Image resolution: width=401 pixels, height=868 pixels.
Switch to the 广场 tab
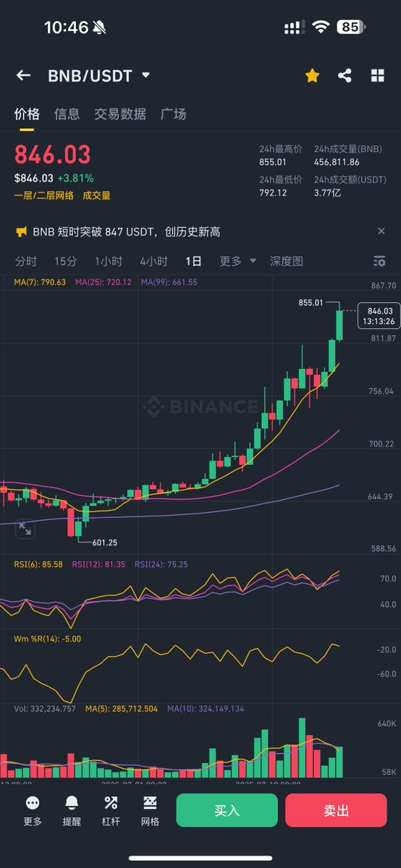coord(173,114)
